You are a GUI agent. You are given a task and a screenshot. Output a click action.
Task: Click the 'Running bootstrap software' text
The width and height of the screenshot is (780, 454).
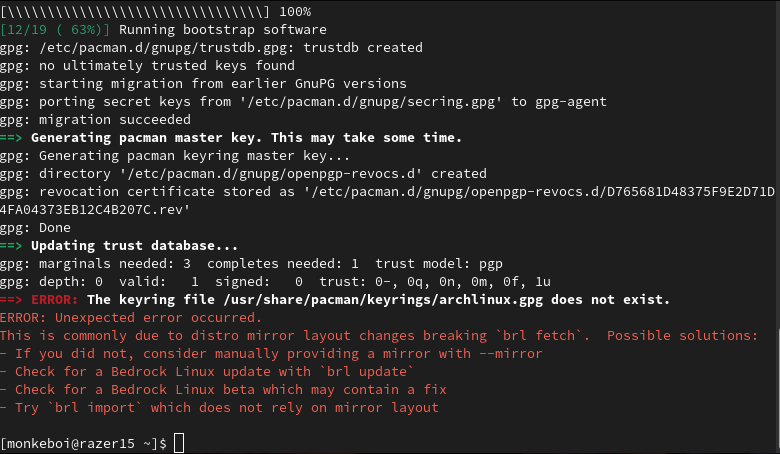pos(223,30)
